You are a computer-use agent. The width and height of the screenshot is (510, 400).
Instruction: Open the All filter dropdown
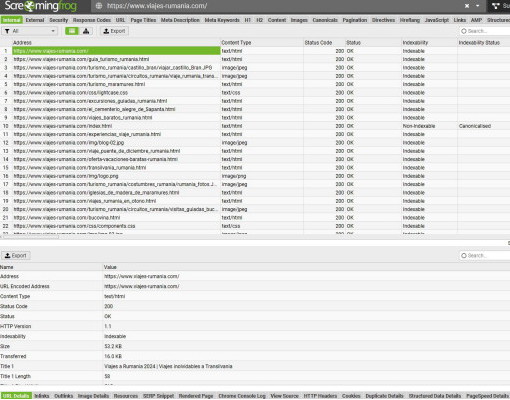click(30, 31)
